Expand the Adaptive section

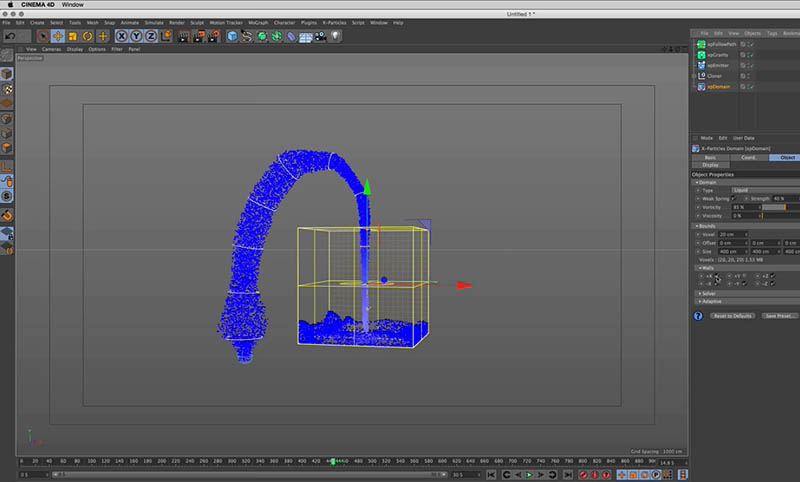(709, 301)
